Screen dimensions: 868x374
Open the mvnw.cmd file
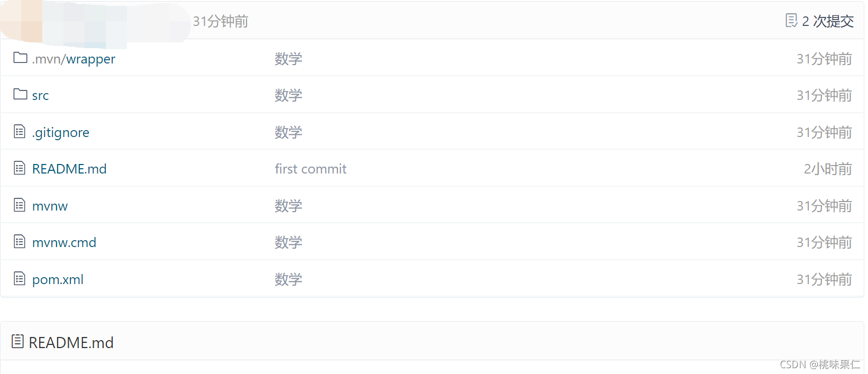[x=64, y=242]
